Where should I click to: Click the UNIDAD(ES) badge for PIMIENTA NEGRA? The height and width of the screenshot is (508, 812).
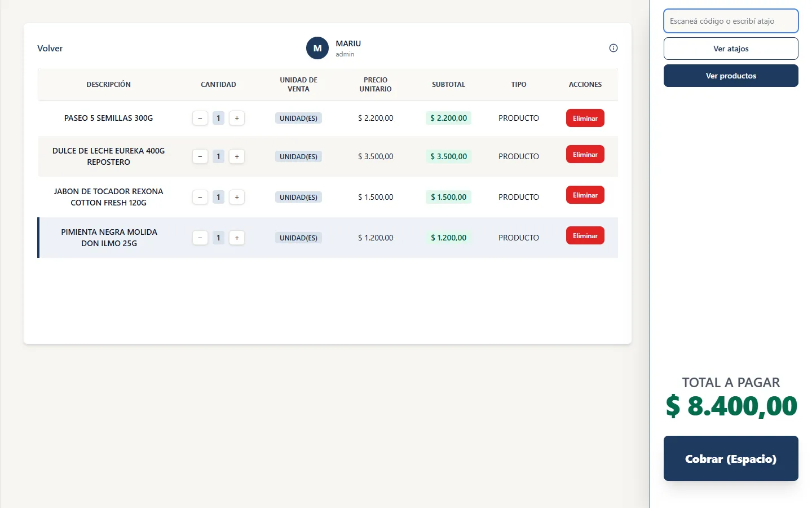298,238
